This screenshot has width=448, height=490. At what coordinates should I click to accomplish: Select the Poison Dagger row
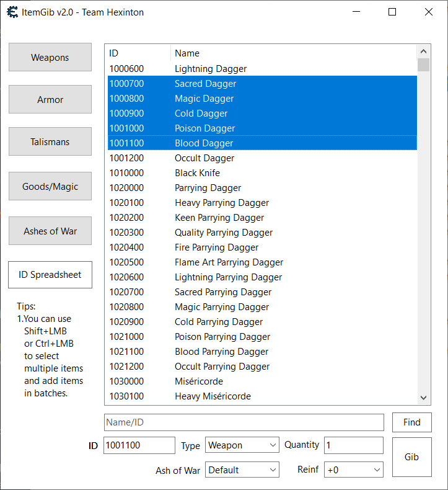[x=262, y=128]
